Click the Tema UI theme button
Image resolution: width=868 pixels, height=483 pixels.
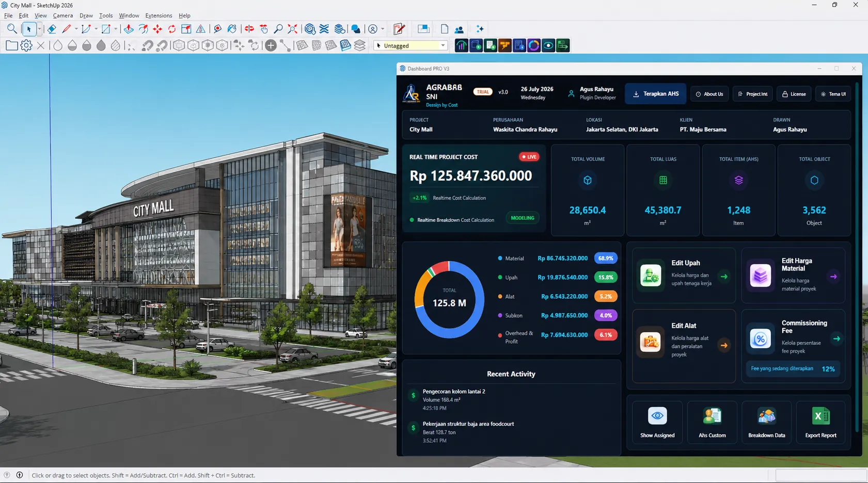[833, 94]
